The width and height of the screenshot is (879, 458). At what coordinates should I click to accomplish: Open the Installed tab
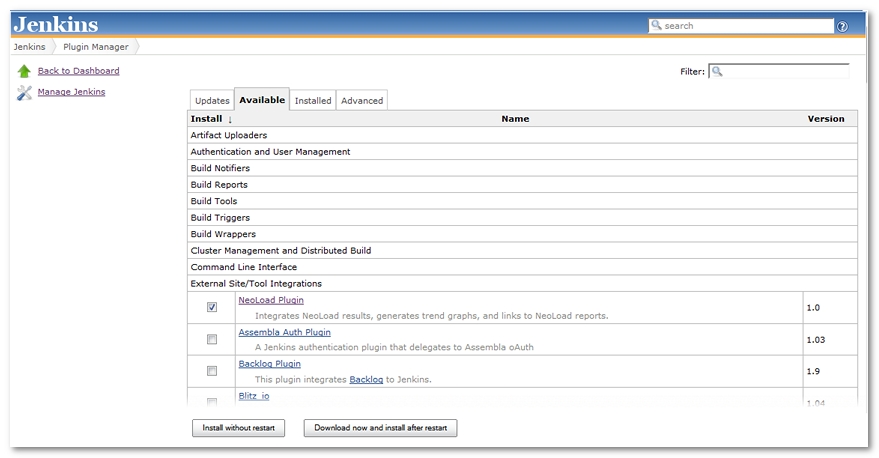tap(313, 100)
